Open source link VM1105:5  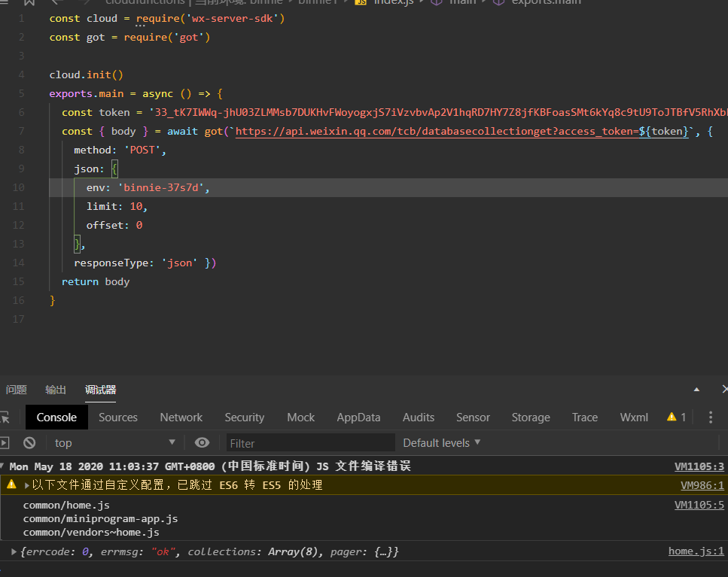point(699,505)
